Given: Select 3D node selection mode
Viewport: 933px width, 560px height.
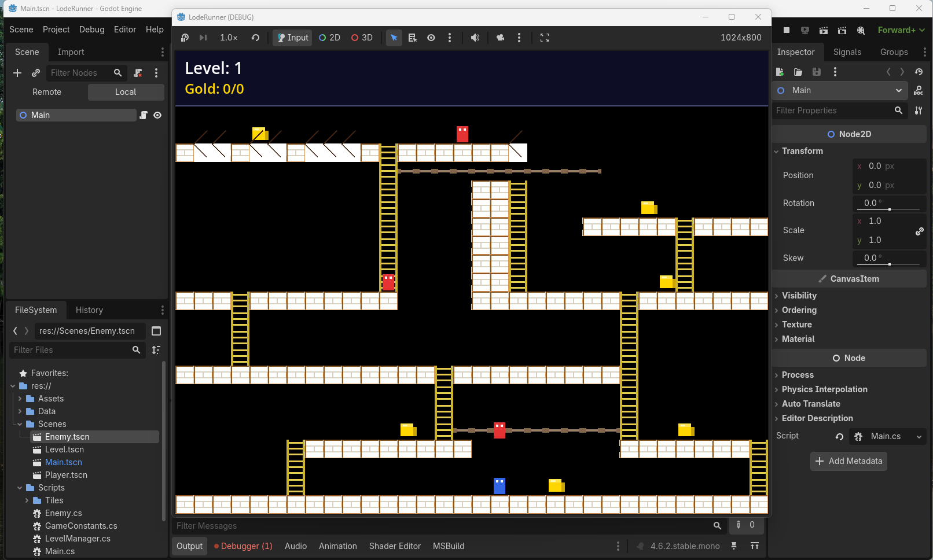Looking at the screenshot, I should (x=362, y=38).
